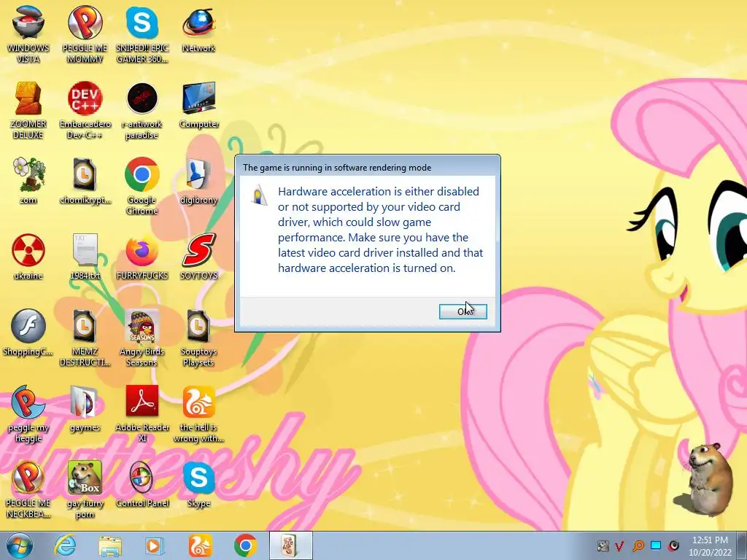
Task: Select the MEMZ DESTRUCTI... icon
Action: coord(85,338)
